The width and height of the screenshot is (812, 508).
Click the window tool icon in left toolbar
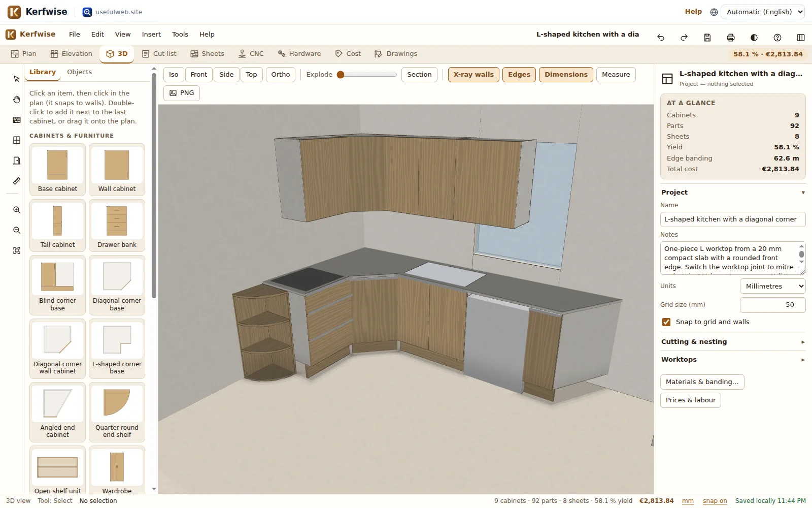(17, 140)
